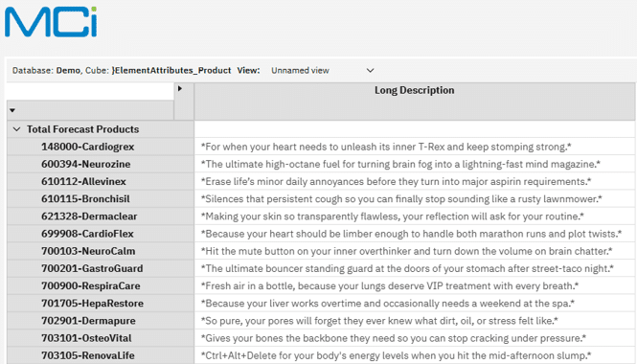Select row 700900-RespiraCare
The height and width of the screenshot is (364, 637).
101,286
